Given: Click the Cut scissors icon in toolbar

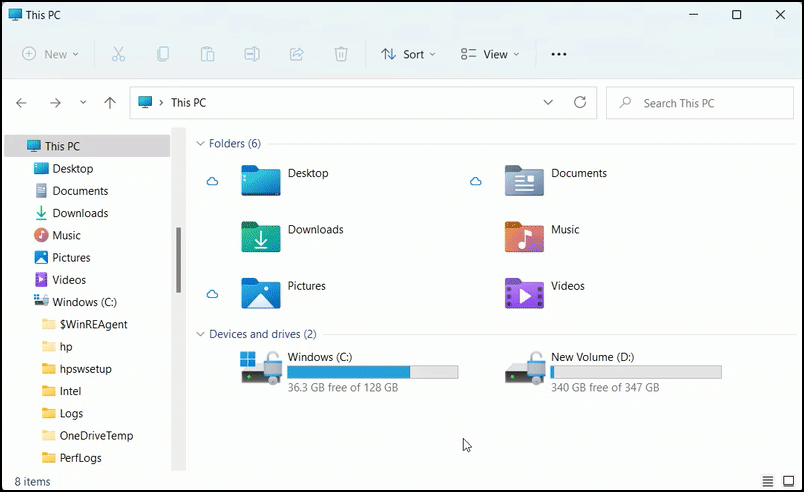Looking at the screenshot, I should point(118,54).
